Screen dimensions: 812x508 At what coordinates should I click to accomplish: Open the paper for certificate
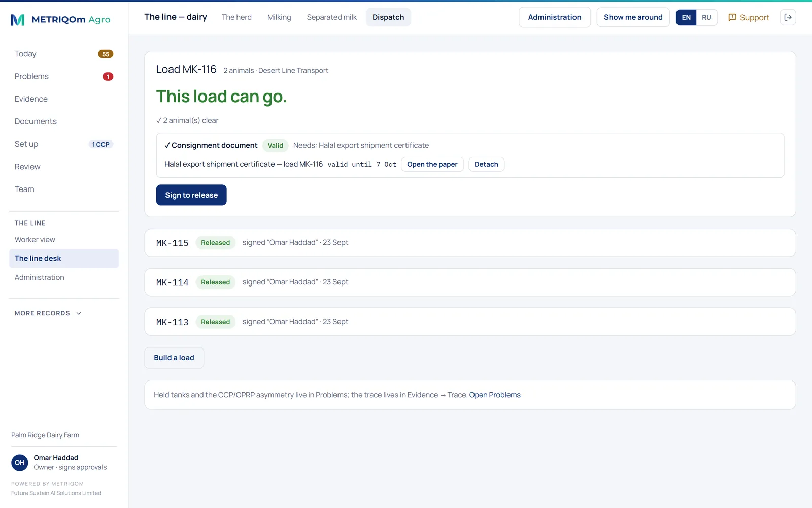click(432, 164)
